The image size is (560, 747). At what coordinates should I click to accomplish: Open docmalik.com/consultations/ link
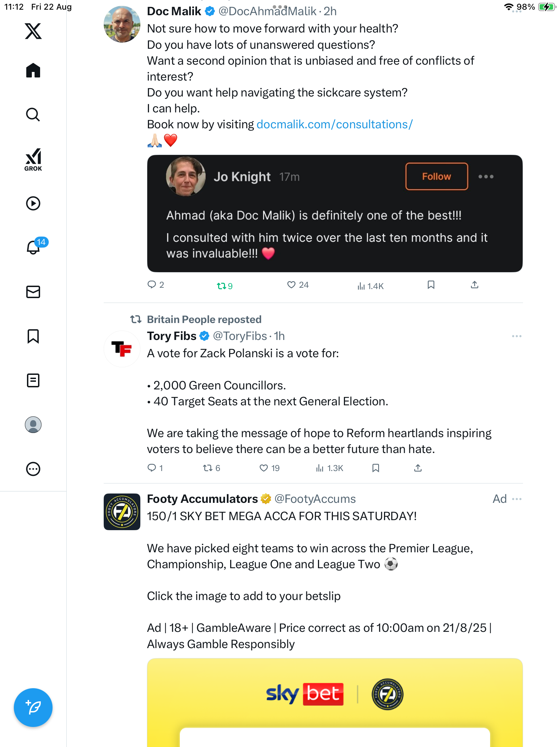click(x=334, y=124)
